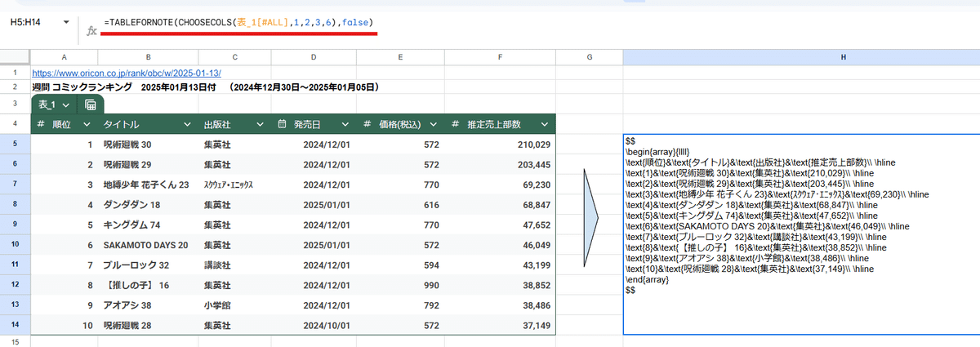This screenshot has height=347, width=980.
Task: Open the name box dropdown arrow
Action: click(x=66, y=22)
